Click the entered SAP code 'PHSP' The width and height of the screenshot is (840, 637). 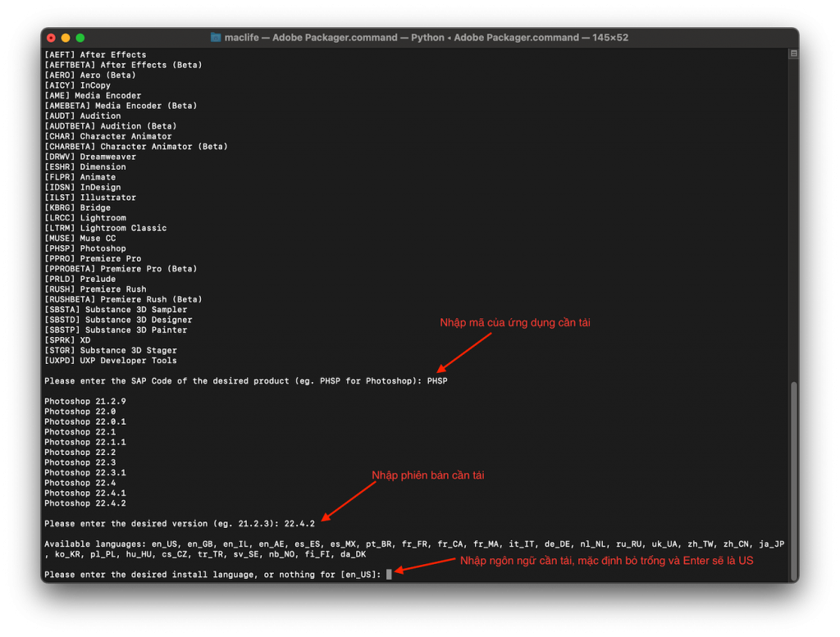tap(437, 381)
